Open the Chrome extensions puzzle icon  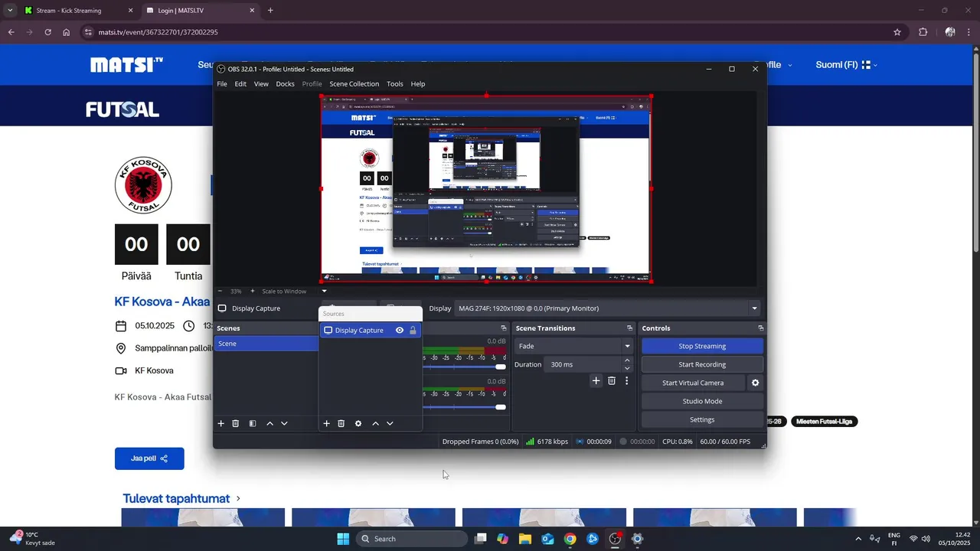[x=923, y=32]
